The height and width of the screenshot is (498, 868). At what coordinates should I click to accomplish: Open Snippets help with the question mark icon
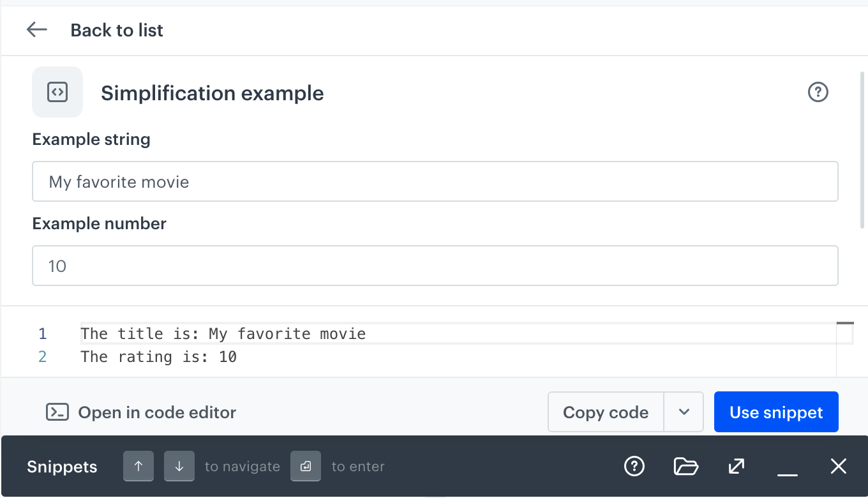[x=634, y=466]
